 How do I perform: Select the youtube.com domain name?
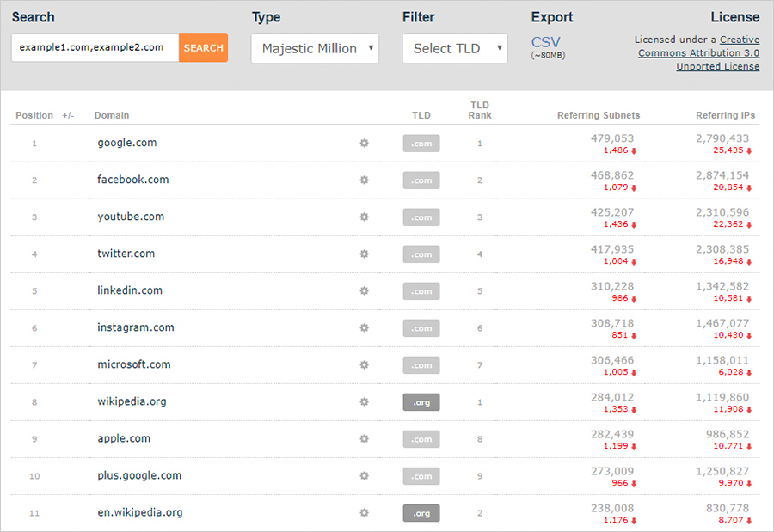click(131, 217)
